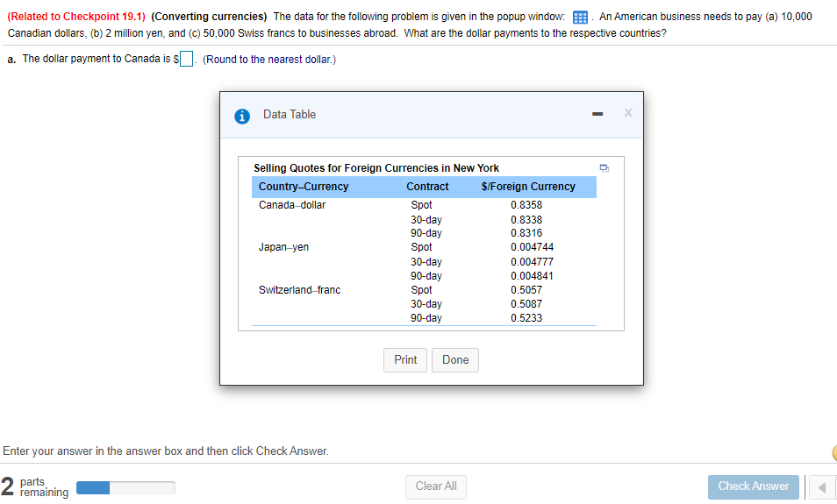Click the $/Foreign Currency column header
The image size is (837, 504).
pos(528,187)
